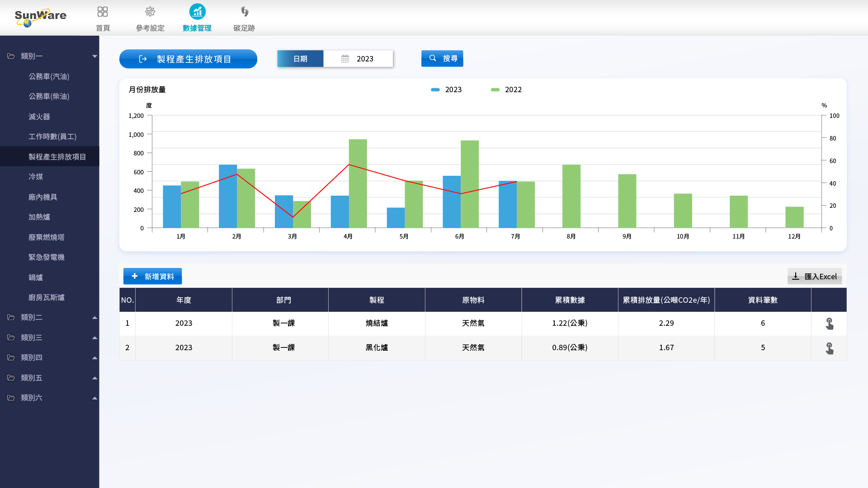The image size is (868, 488).
Task: Click the 碳足跡 footprint icon
Action: point(244,12)
